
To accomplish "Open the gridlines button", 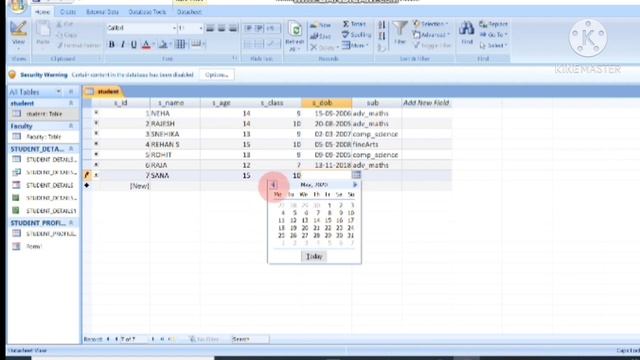I will [180, 44].
